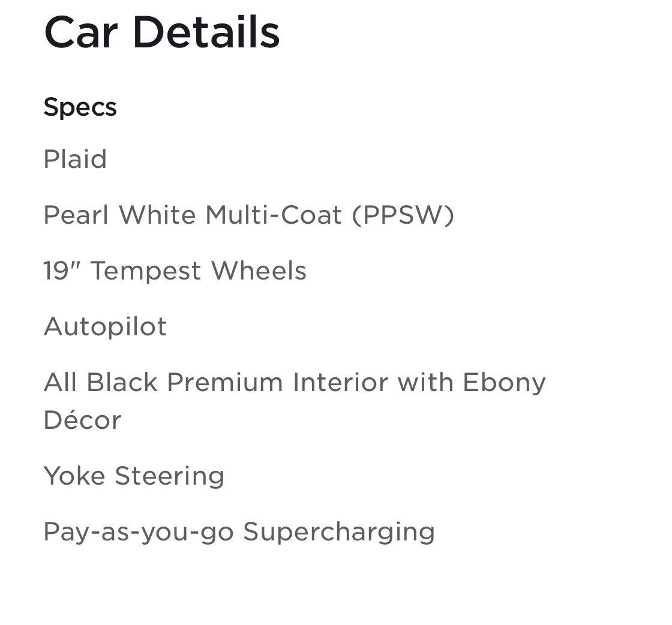Click the word "White" in paint spec
Viewport: 672px width, 625px height.
[x=157, y=215]
